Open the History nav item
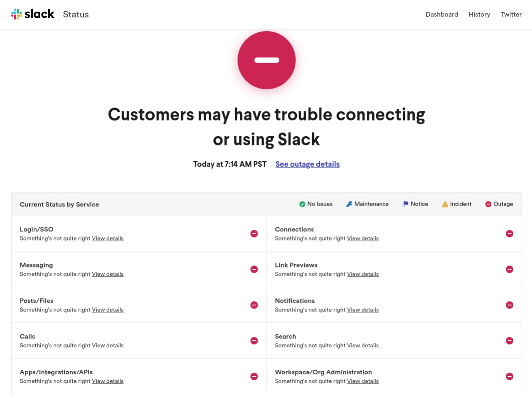The width and height of the screenshot is (532, 398). [x=479, y=14]
